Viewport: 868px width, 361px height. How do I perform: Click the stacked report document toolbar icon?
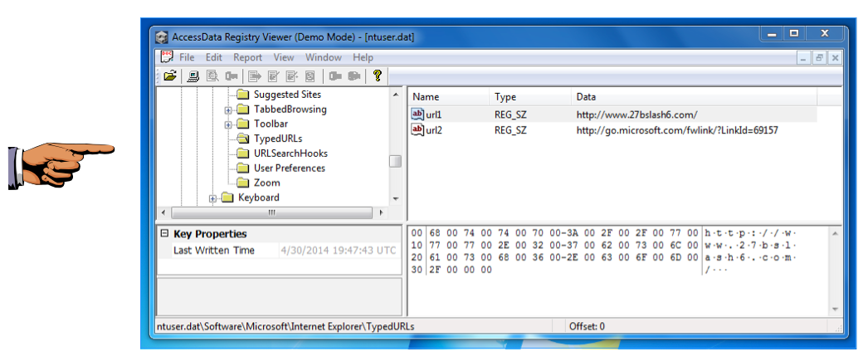(310, 76)
